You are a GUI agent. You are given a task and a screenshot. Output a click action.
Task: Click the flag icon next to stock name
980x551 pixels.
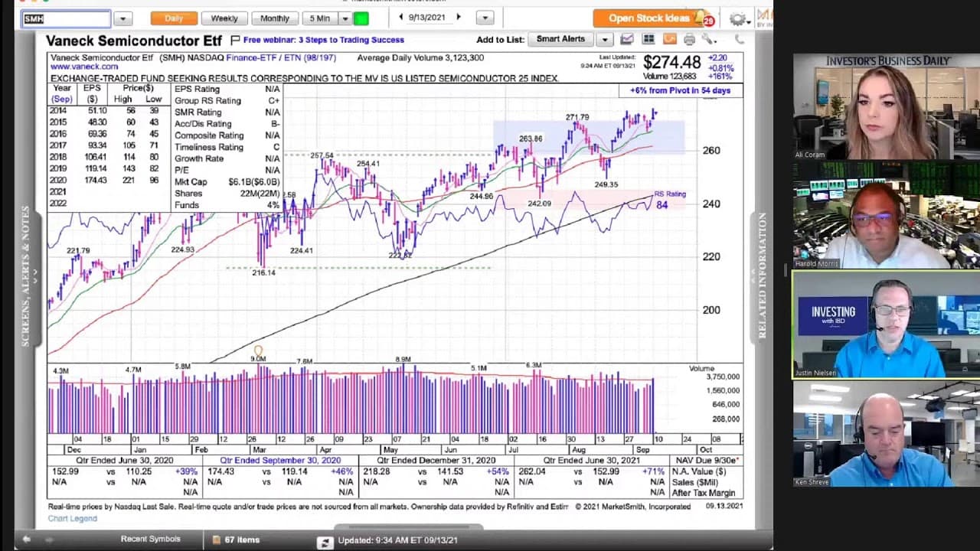click(235, 40)
